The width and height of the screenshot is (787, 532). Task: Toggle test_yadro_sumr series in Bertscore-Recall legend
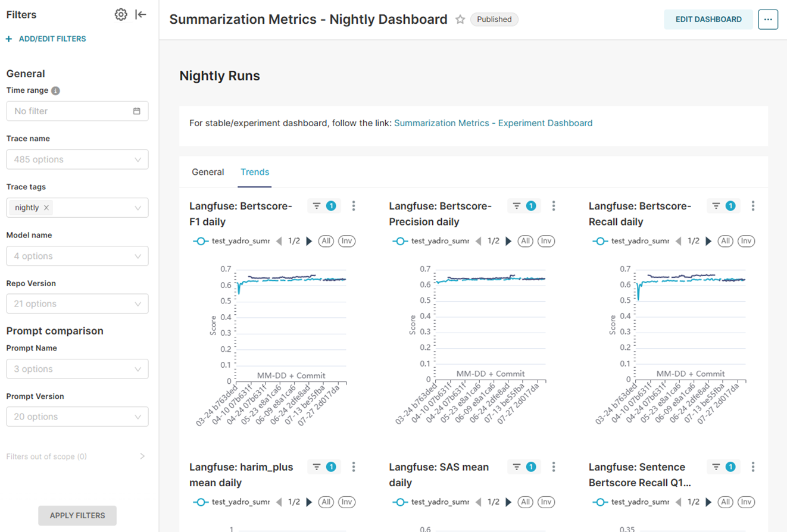pyautogui.click(x=631, y=241)
